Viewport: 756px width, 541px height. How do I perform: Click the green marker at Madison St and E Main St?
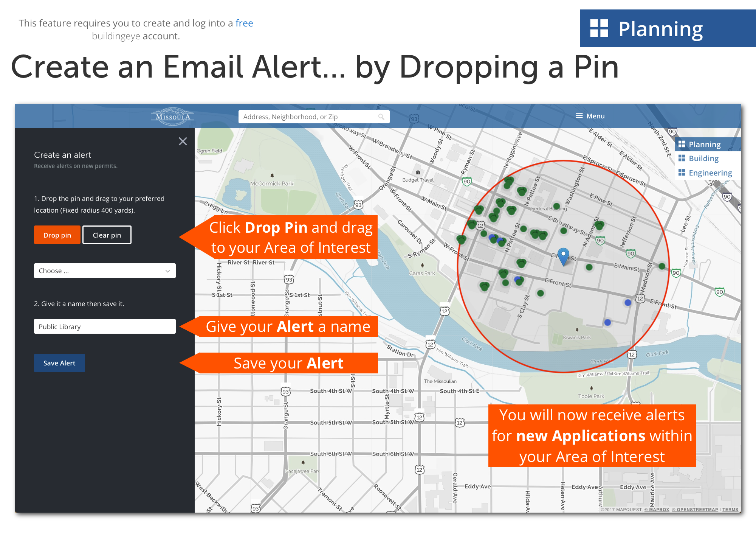pyautogui.click(x=662, y=266)
